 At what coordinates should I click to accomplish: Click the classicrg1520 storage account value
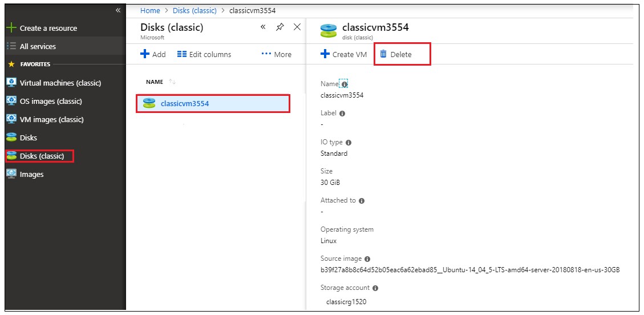pyautogui.click(x=346, y=302)
